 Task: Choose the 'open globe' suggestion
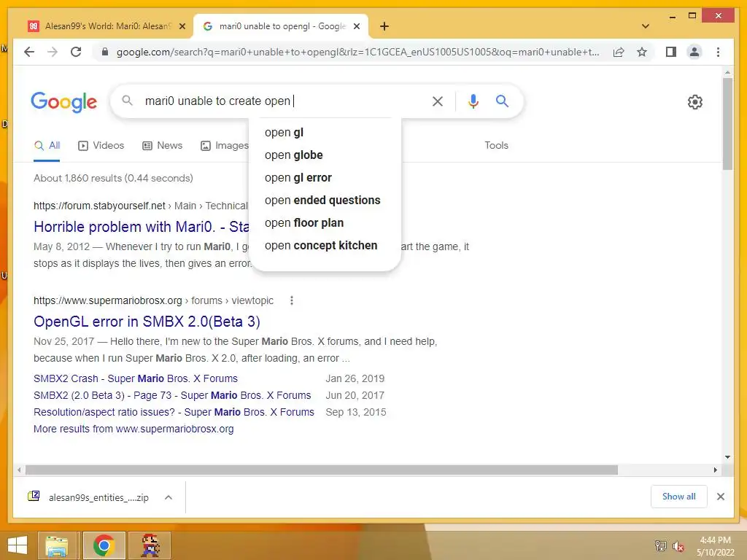(x=325, y=155)
